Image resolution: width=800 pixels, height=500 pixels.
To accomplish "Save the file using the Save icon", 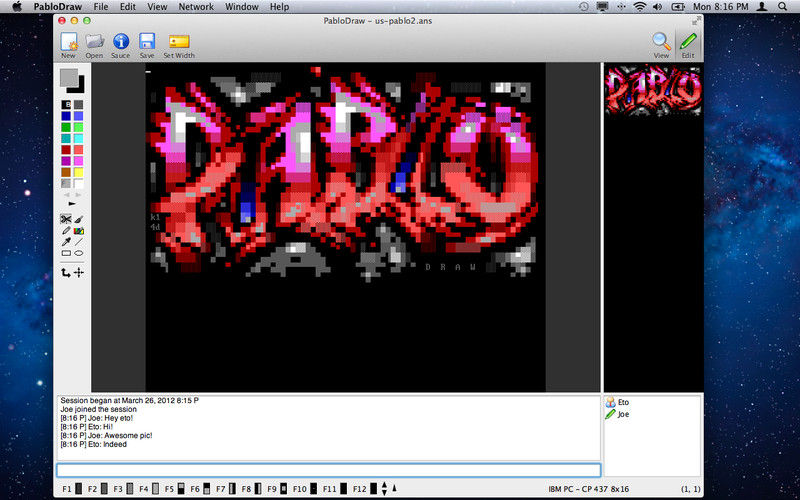I will (147, 42).
